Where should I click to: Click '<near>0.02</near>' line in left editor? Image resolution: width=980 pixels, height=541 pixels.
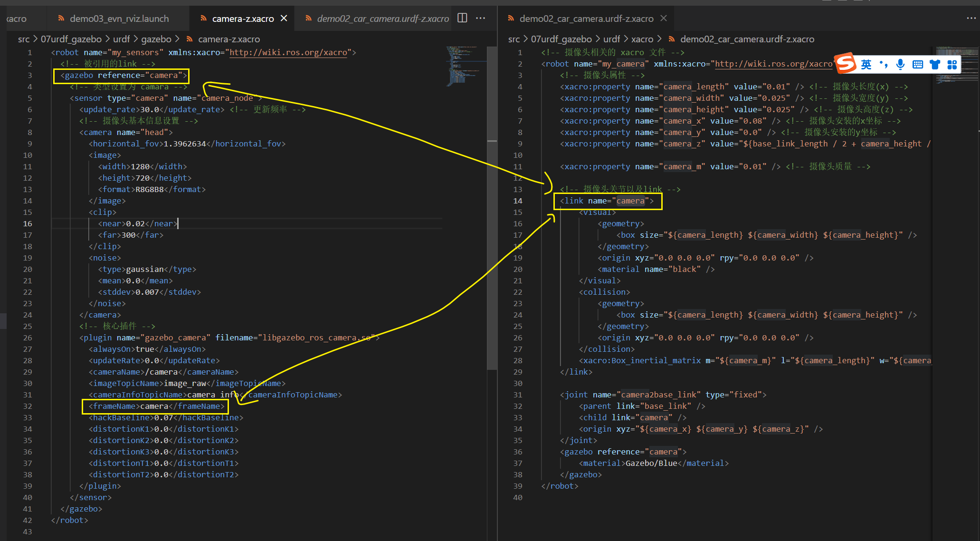coord(138,223)
